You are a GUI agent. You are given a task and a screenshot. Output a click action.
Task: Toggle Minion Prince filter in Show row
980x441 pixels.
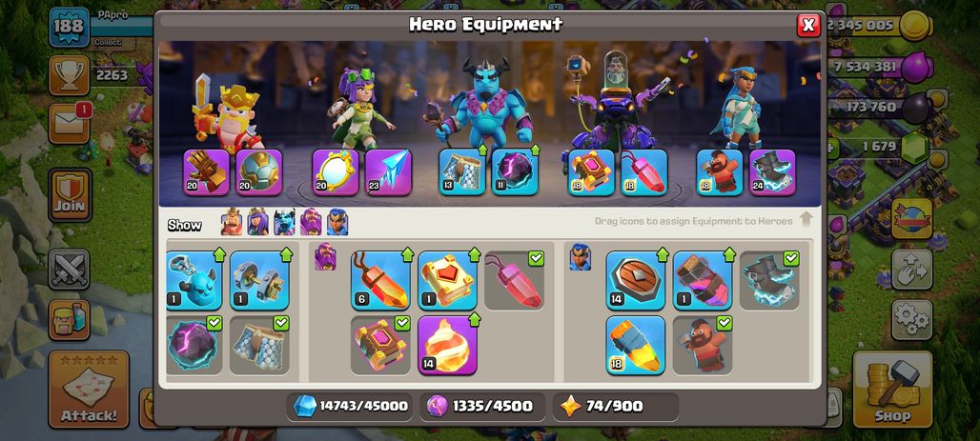click(x=284, y=222)
